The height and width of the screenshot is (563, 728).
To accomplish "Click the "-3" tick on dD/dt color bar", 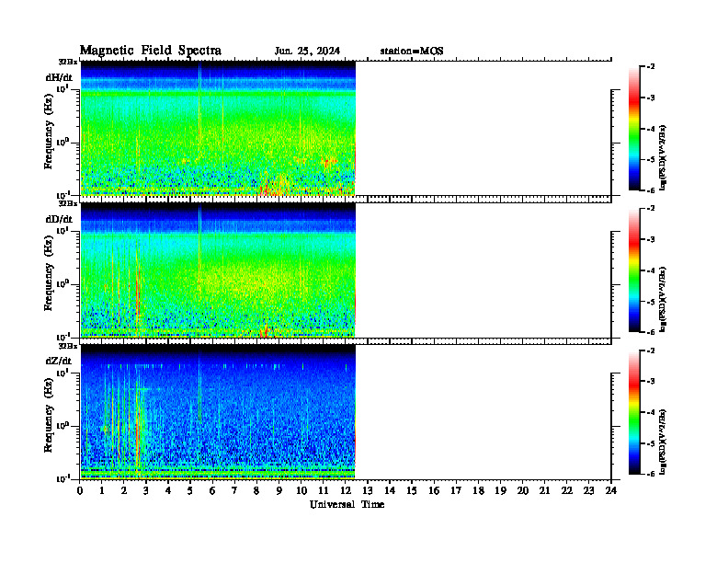I will pyautogui.click(x=651, y=240).
